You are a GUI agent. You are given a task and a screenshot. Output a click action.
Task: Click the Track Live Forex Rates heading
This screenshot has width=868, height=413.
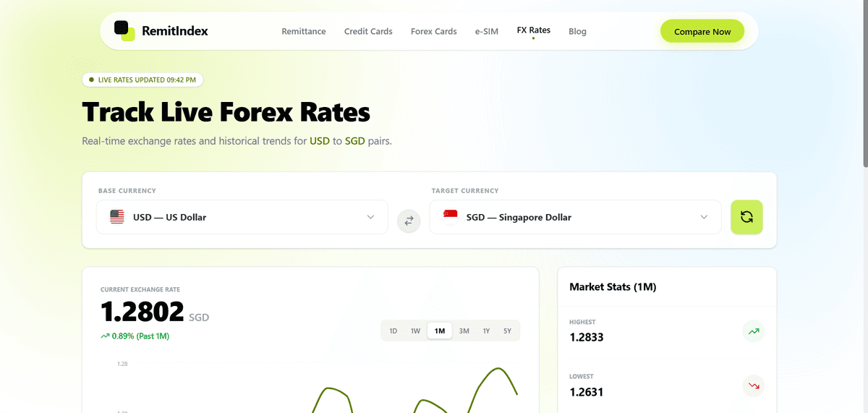(226, 112)
